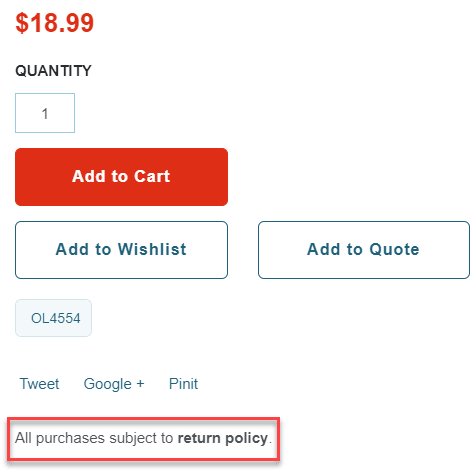Click the word Wishlist on outlined button
Viewport: 476px width, 470px height.
click(x=152, y=249)
